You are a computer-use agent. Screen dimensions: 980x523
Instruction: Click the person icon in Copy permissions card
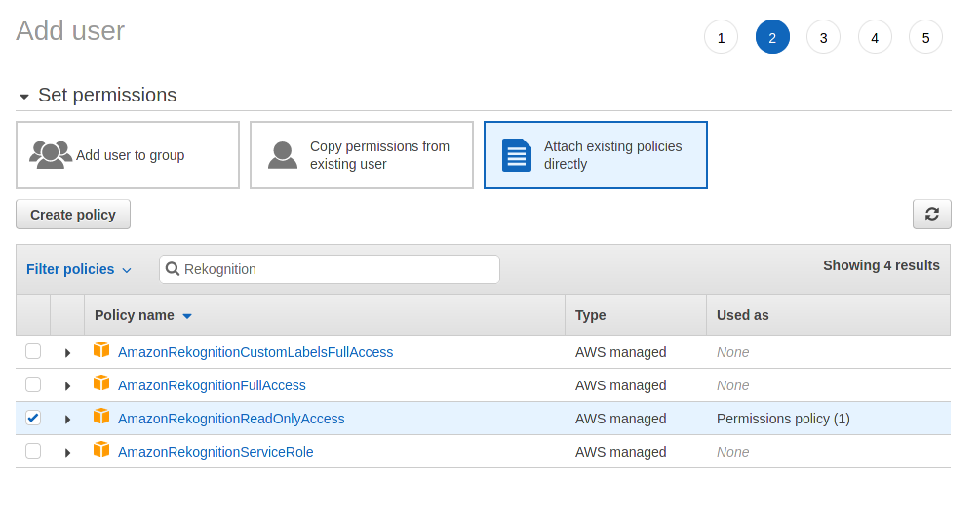(x=283, y=155)
